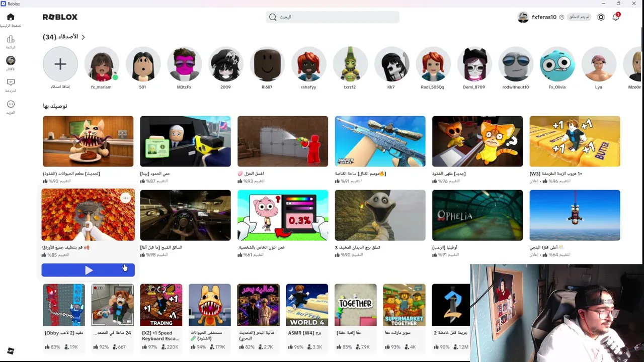
Task: Open friend Ri6ii7's avatar
Action: click(267, 64)
